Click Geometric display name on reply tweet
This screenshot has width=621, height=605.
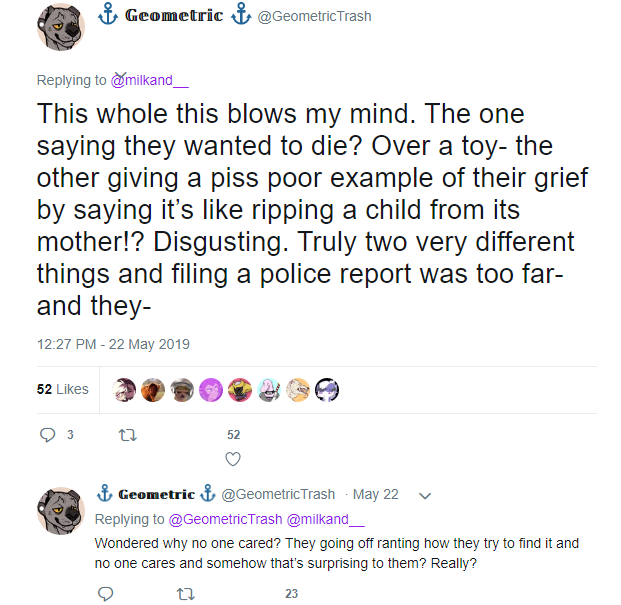[156, 494]
